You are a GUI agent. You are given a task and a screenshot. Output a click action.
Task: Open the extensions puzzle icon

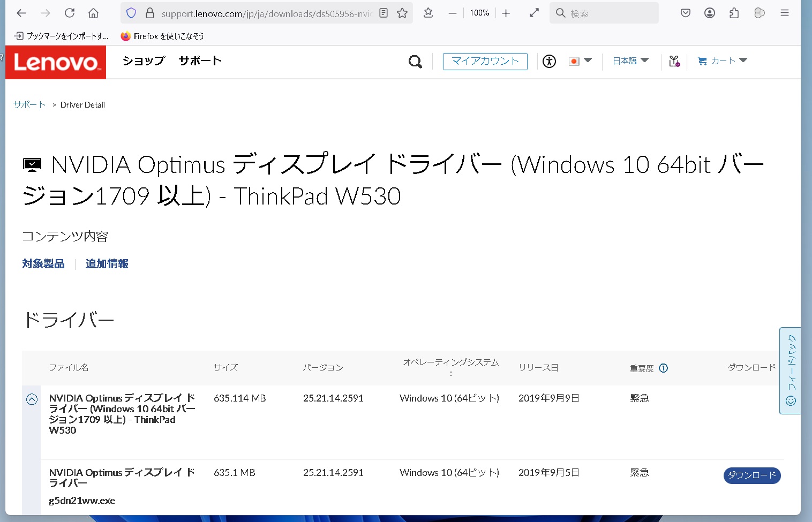point(734,13)
